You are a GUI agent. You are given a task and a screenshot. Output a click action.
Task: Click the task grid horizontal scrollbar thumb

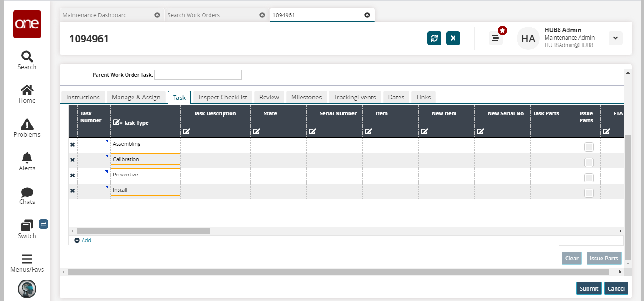pyautogui.click(x=143, y=231)
